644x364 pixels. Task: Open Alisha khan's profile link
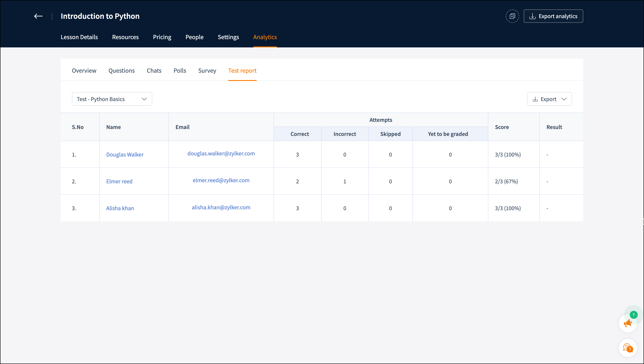point(120,208)
